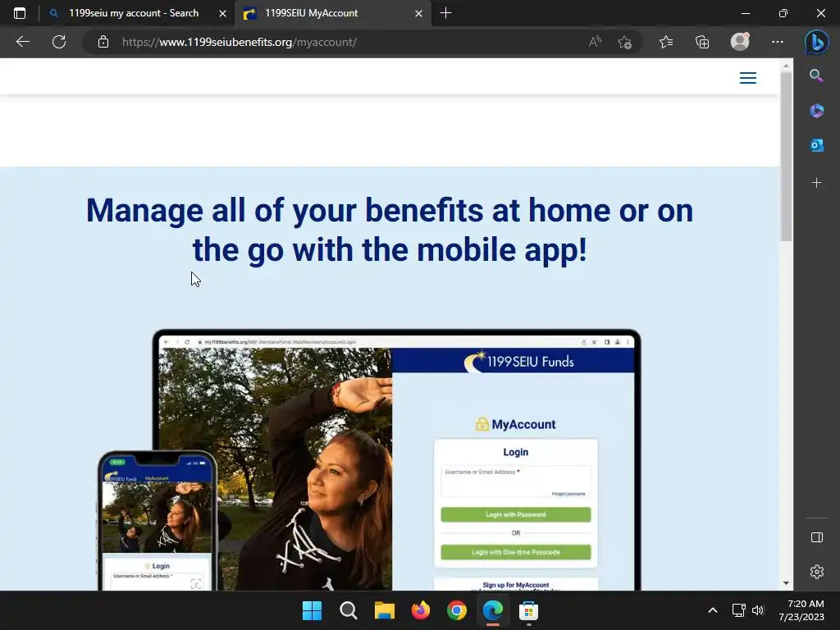Add a site to the sidebar
This screenshot has width=840, height=630.
point(816,183)
